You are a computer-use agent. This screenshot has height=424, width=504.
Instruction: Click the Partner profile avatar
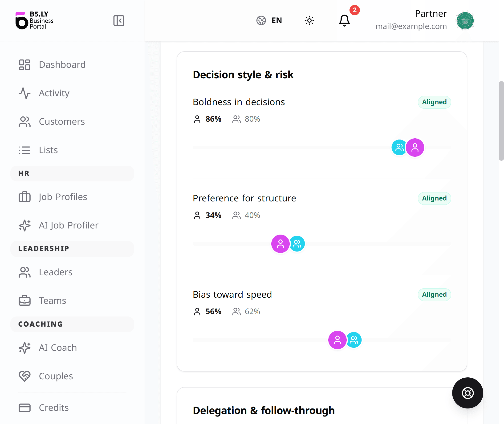[465, 20]
